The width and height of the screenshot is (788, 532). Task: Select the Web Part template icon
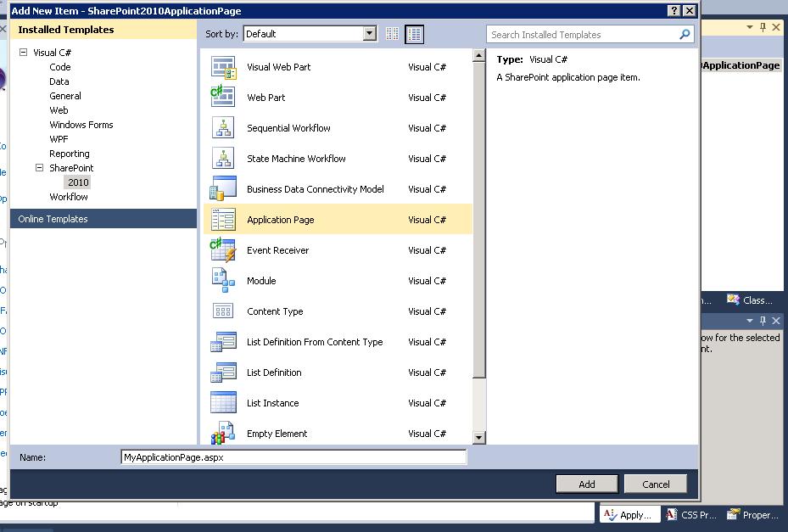[225, 97]
